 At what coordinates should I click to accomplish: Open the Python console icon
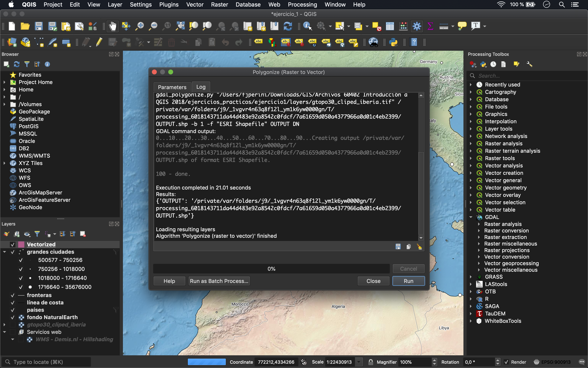point(393,42)
